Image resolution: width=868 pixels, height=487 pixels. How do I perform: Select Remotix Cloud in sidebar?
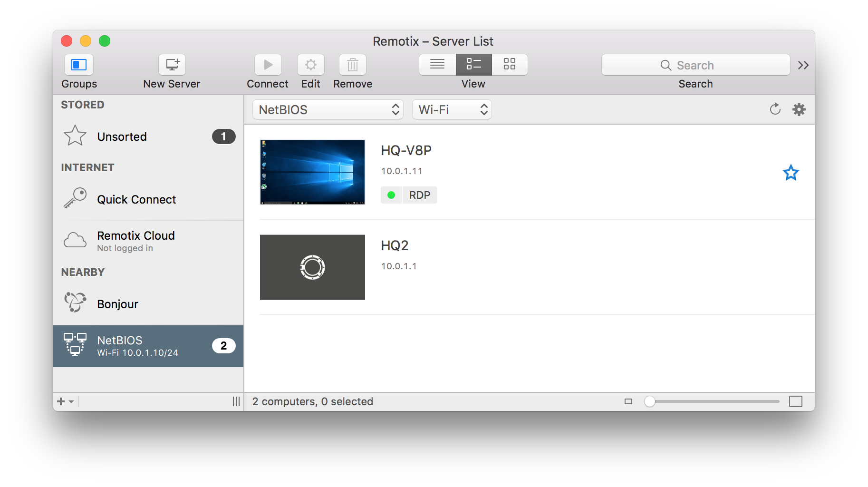click(x=148, y=241)
